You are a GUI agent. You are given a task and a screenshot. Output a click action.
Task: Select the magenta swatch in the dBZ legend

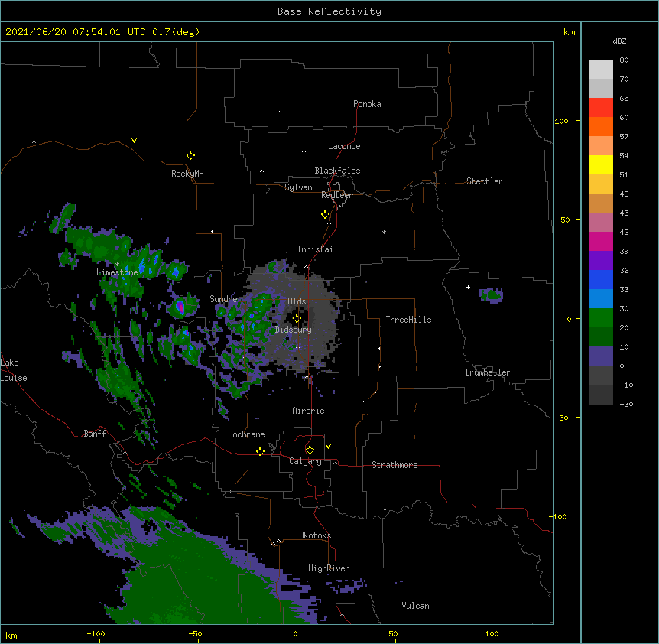[601, 241]
